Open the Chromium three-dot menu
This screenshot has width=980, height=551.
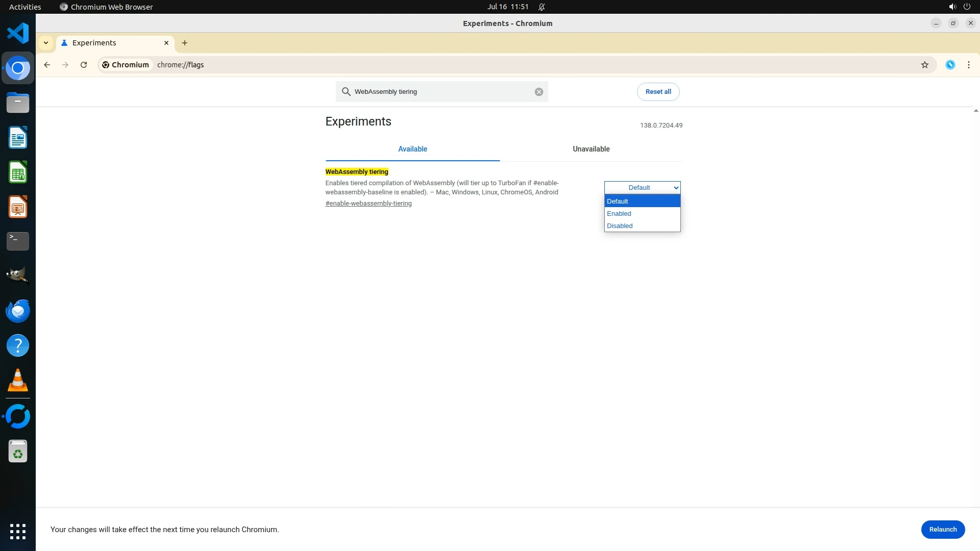tap(968, 65)
